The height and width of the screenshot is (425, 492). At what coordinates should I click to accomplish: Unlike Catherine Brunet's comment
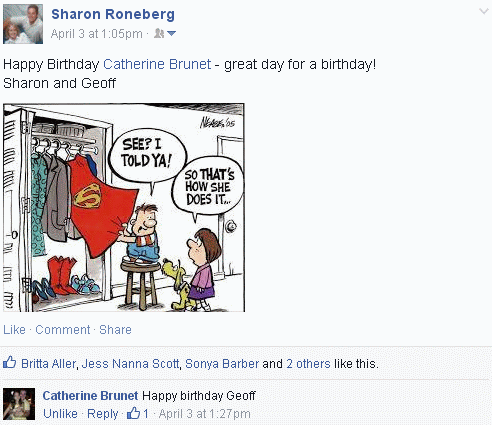(x=60, y=414)
